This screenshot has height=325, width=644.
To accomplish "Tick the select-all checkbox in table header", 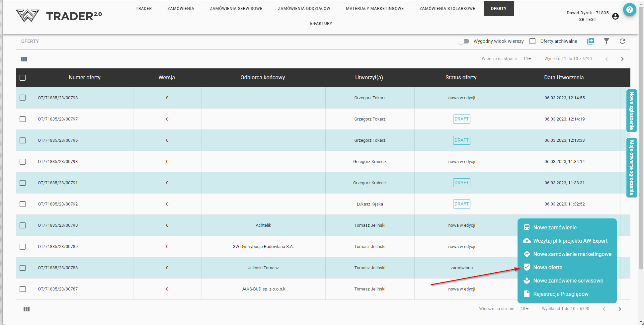I will (x=23, y=78).
